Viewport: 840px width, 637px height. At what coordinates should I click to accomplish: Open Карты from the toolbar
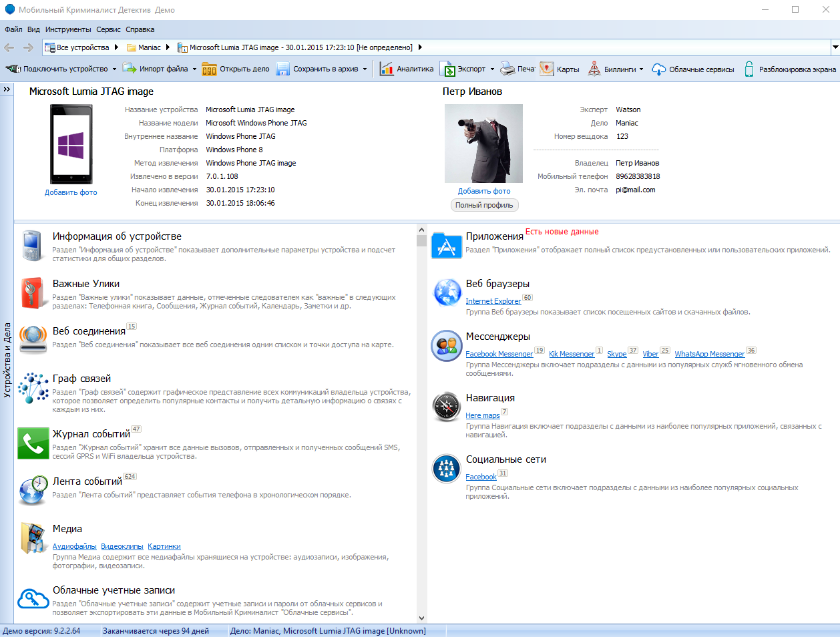point(560,69)
